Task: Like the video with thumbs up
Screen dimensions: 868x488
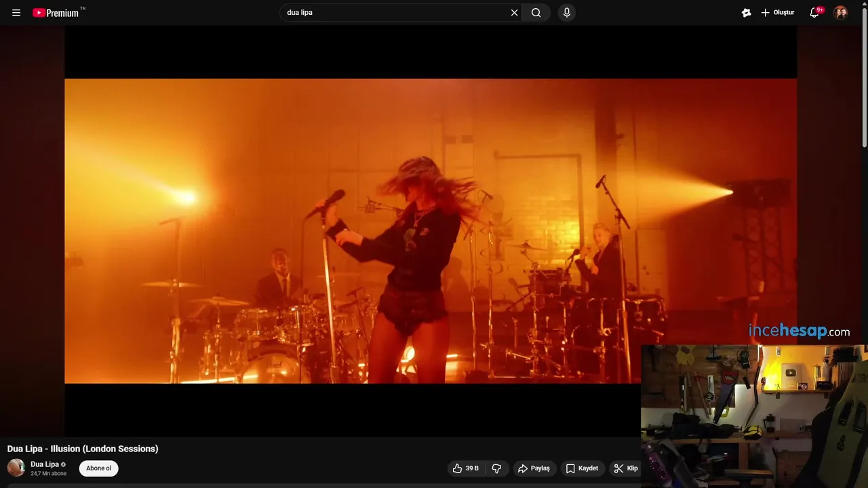Action: (466, 468)
